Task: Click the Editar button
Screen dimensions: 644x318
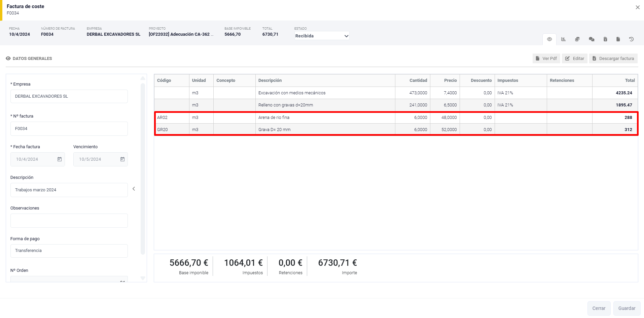Action: coord(575,59)
